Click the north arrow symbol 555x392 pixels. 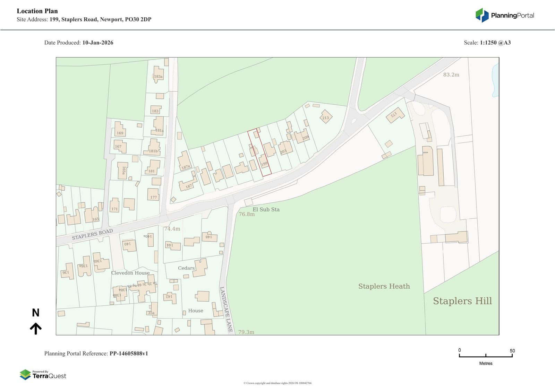36,328
